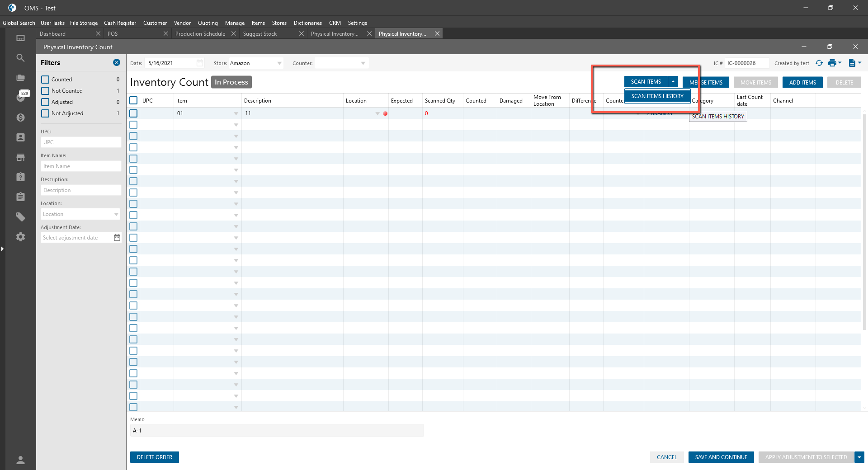Open the dollar sign sidebar icon
The image size is (868, 470).
click(20, 117)
